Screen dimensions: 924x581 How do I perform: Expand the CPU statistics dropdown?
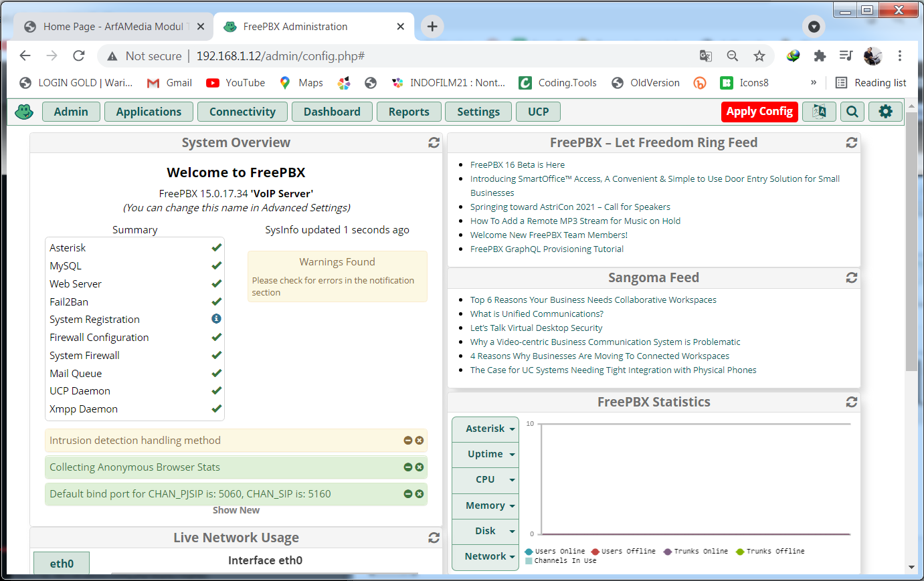tap(486, 479)
